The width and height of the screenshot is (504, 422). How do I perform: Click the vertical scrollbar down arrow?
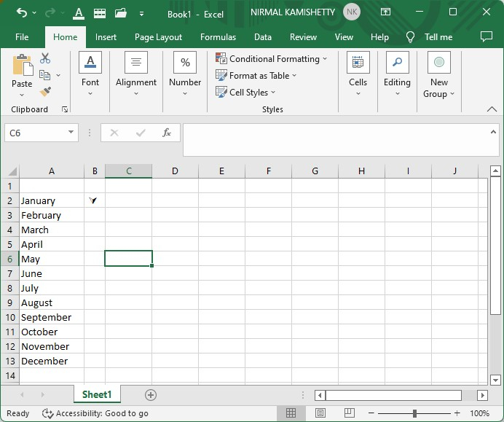pos(495,380)
